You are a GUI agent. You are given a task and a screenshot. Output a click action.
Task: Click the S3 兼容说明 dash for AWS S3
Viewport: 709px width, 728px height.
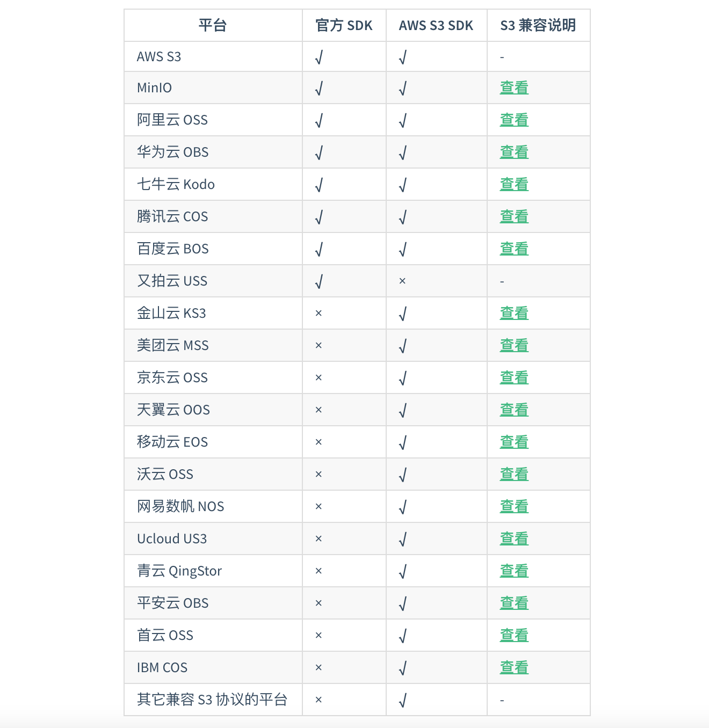pos(502,57)
